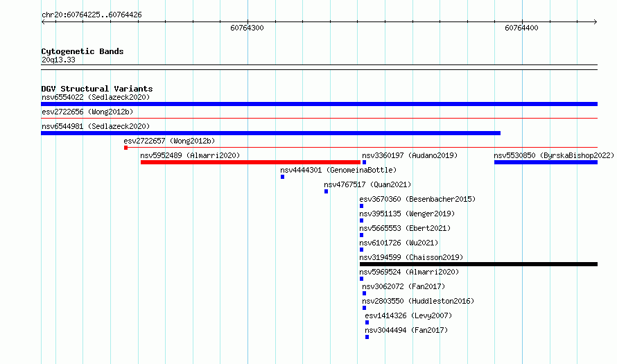Click the blue marker under esv1414326 (Levy2007)

point(367,322)
